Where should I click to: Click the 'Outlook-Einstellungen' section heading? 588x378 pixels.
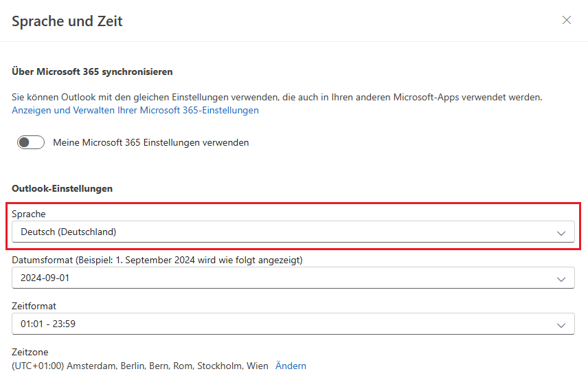pos(63,188)
